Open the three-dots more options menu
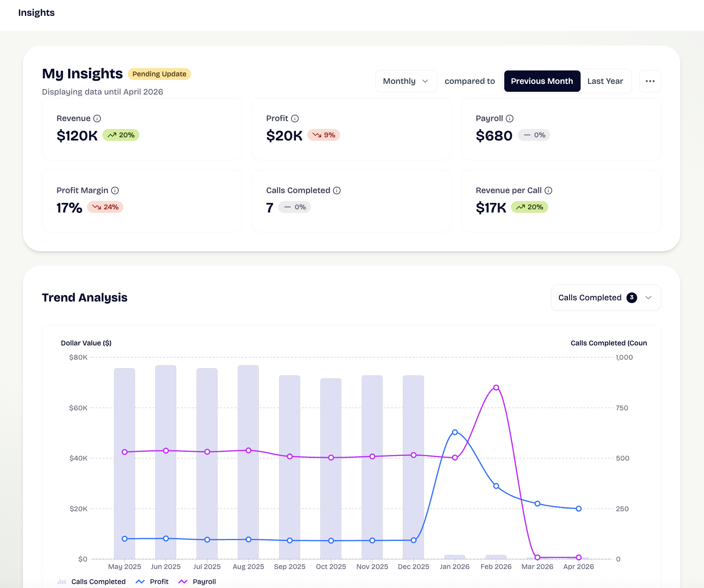704x588 pixels. (650, 81)
